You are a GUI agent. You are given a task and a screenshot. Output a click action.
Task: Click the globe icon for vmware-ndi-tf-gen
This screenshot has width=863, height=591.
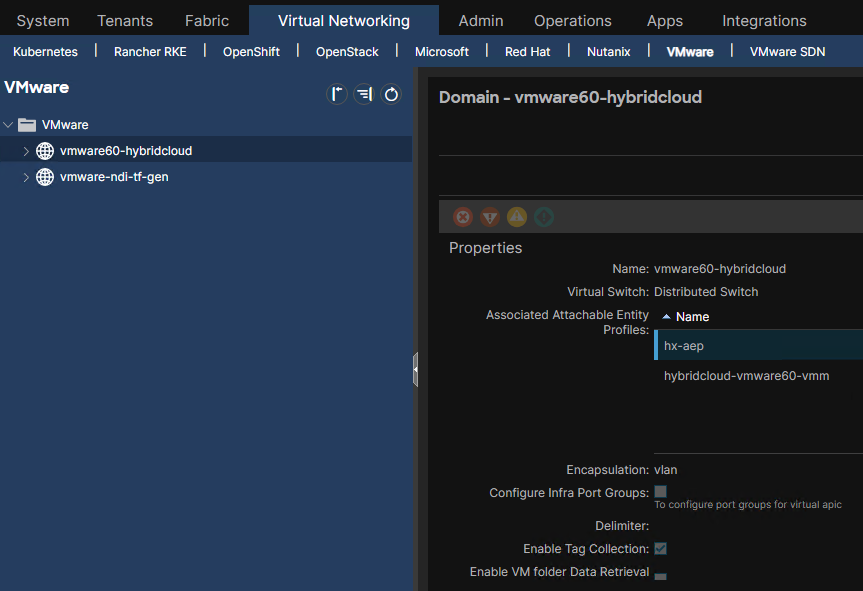(x=45, y=177)
